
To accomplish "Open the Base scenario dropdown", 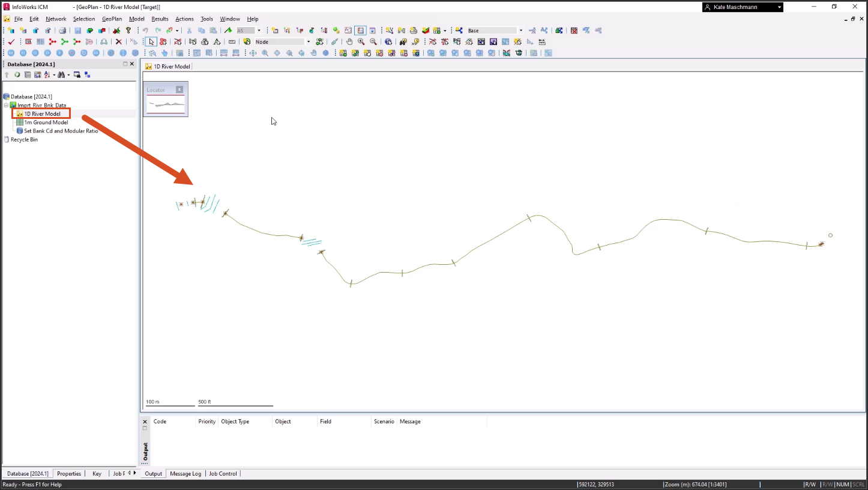I will pyautogui.click(x=520, y=31).
